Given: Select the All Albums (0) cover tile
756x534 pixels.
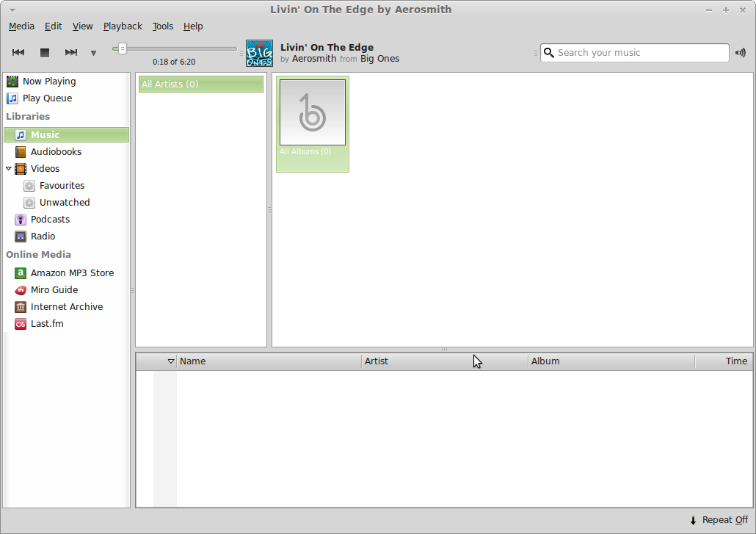Looking at the screenshot, I should pos(313,124).
